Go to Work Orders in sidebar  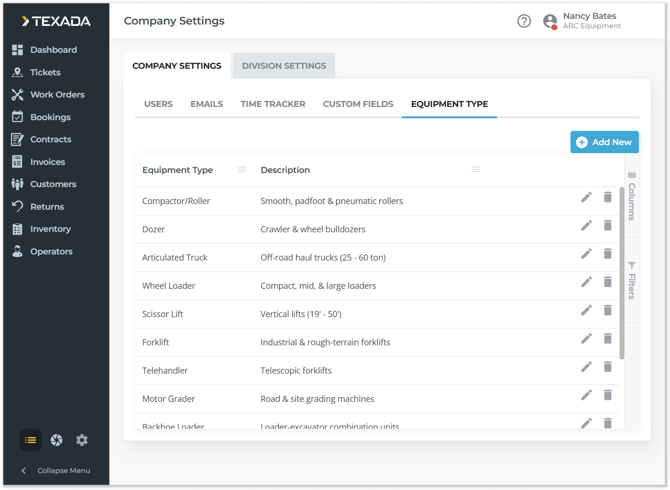(x=57, y=95)
